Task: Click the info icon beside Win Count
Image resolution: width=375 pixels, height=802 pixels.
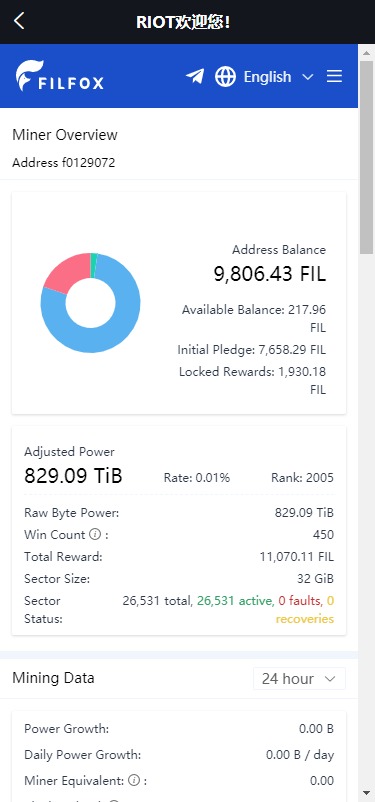Action: coord(95,534)
